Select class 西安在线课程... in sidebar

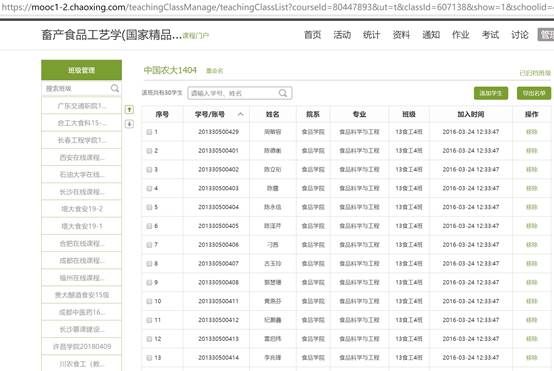coord(82,157)
